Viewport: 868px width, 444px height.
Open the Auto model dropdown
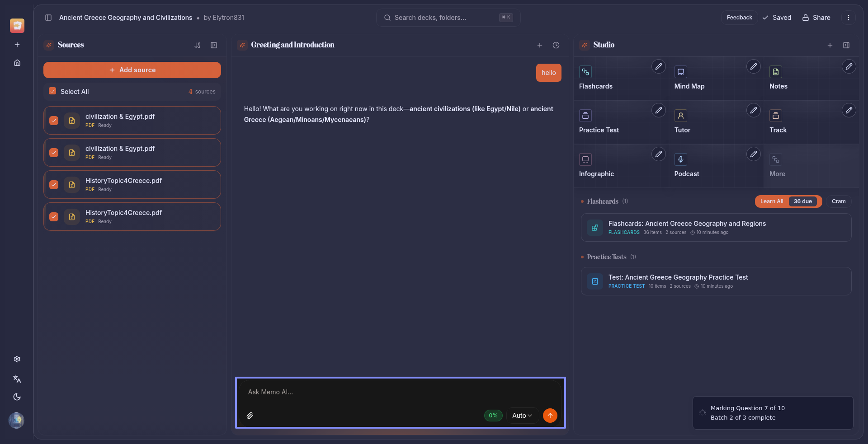pyautogui.click(x=522, y=416)
